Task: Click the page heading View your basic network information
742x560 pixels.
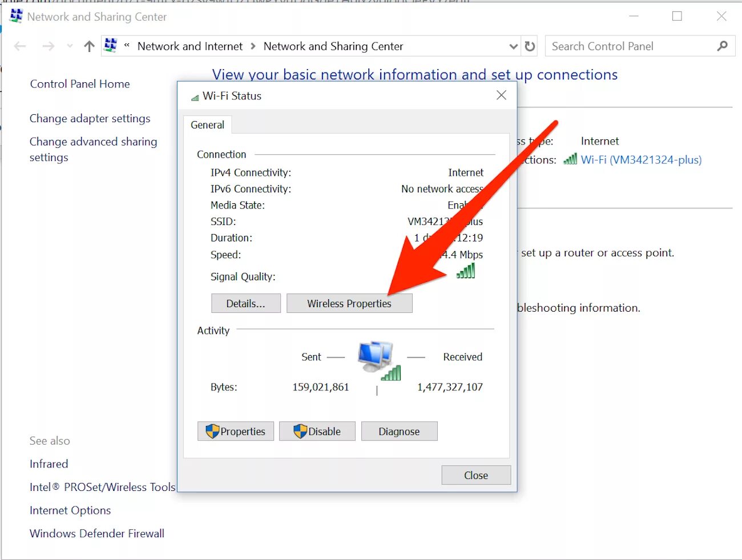Action: coord(415,75)
